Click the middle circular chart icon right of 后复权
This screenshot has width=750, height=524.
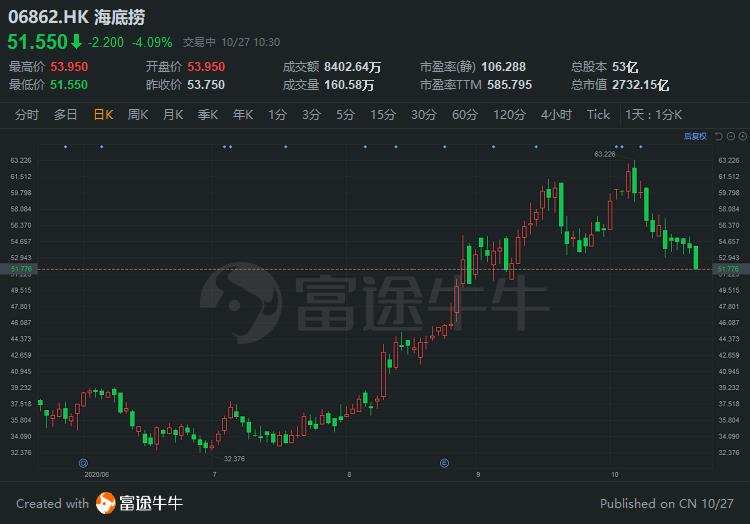tap(731, 137)
